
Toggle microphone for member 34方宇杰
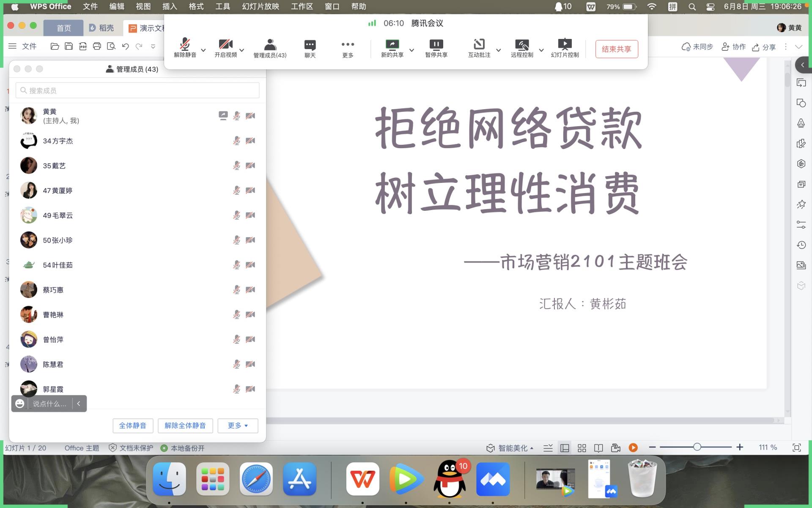tap(236, 141)
